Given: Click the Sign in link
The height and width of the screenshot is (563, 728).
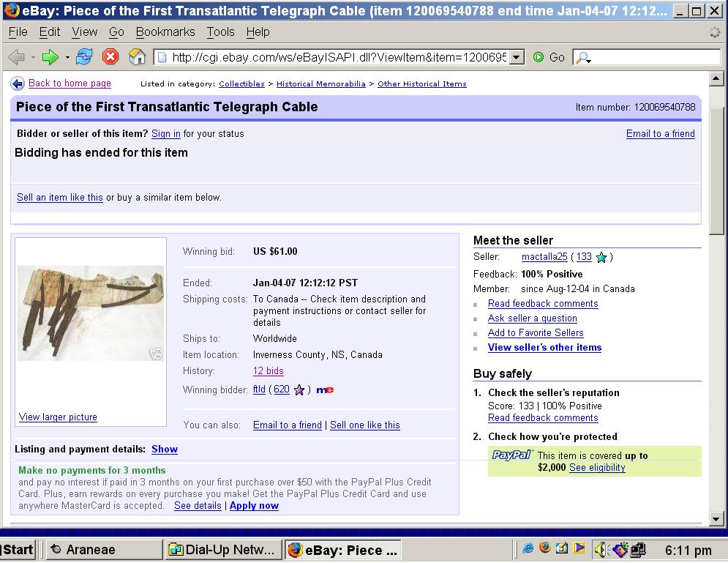Looking at the screenshot, I should (x=166, y=134).
